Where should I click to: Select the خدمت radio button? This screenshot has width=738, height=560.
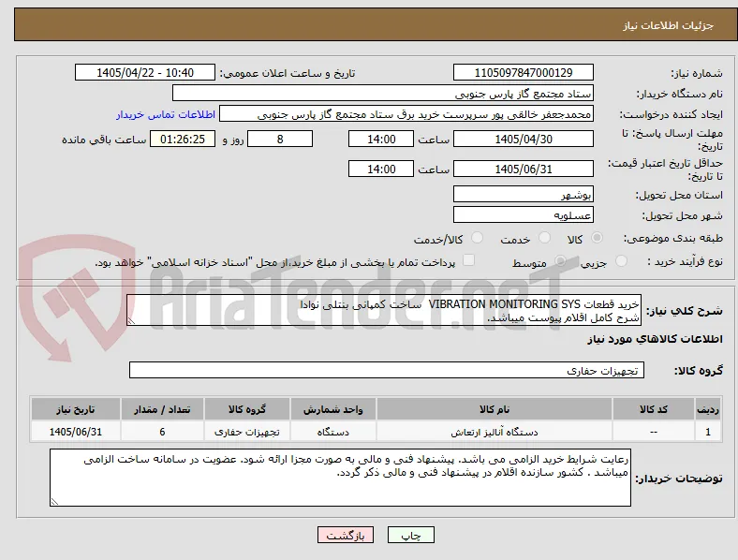tap(544, 238)
